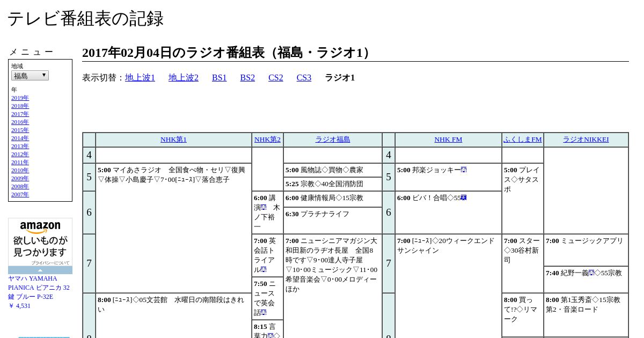Click the 6:00 健康情報局 program cell
Image resolution: width=644 pixels, height=338 pixels.
[x=333, y=199]
